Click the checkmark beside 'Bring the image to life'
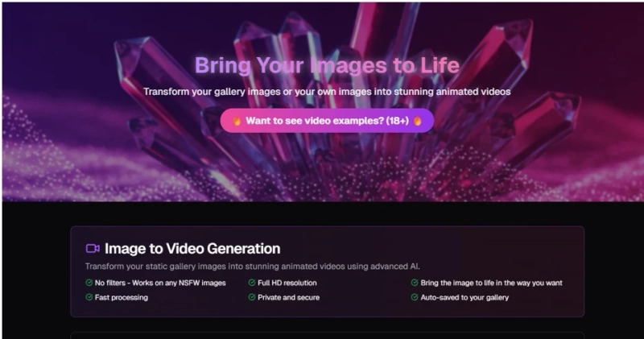This screenshot has width=644, height=339. coord(415,283)
